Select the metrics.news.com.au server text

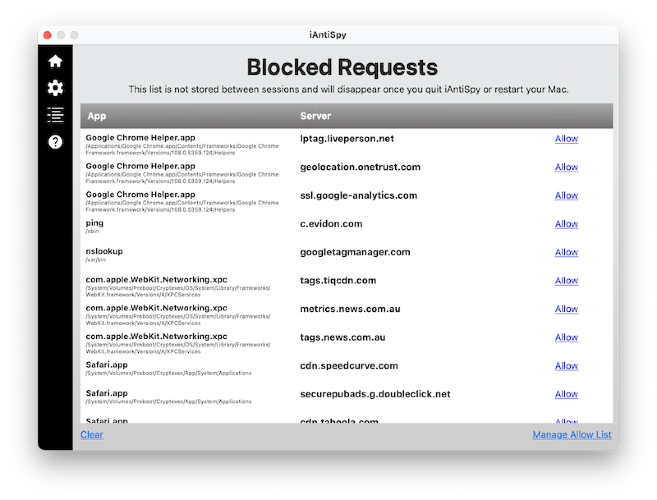[x=350, y=309]
